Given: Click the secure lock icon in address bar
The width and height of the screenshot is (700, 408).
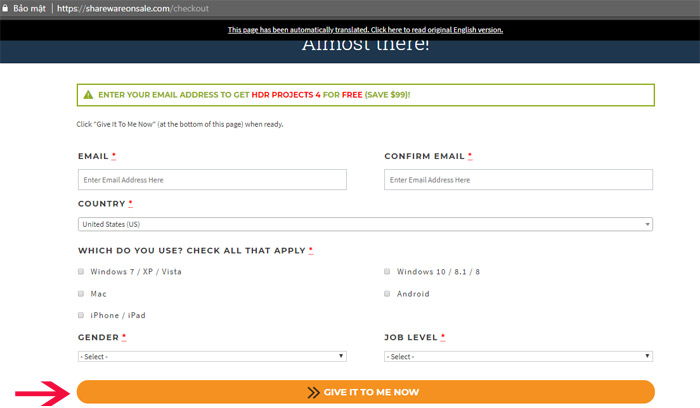Looking at the screenshot, I should click(x=5, y=8).
